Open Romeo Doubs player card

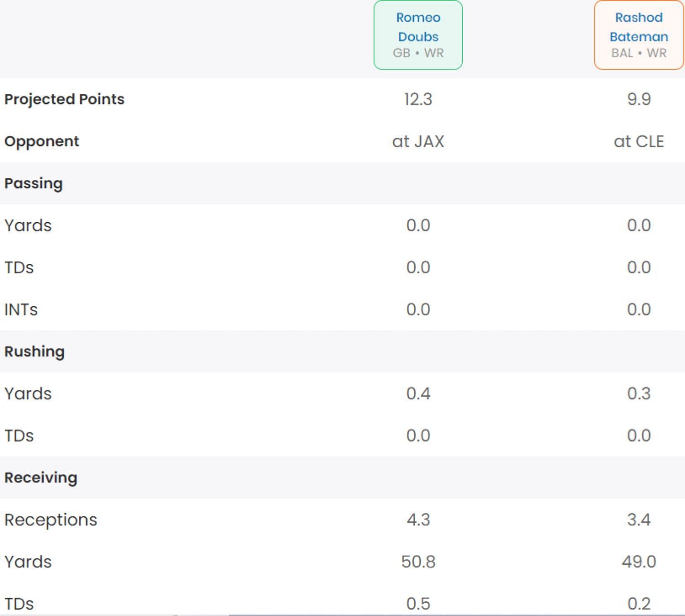418,35
